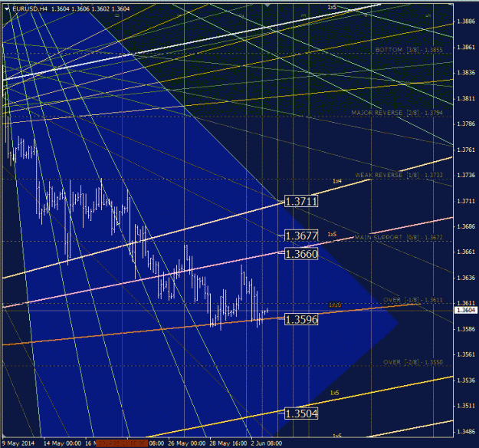Click the 1x5 label next to the pink line
Screen dimensions: 479x448
[332, 234]
